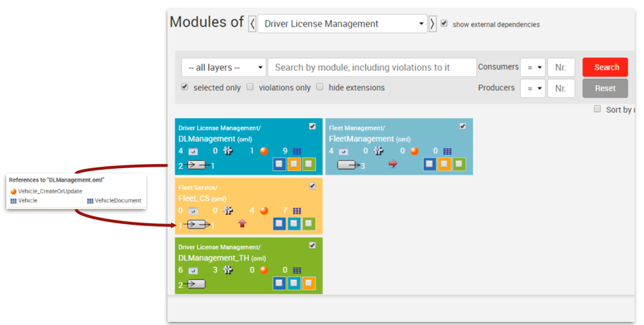This screenshot has height=325, width=644.
Task: Enable the violations only checkbox
Action: [x=250, y=87]
